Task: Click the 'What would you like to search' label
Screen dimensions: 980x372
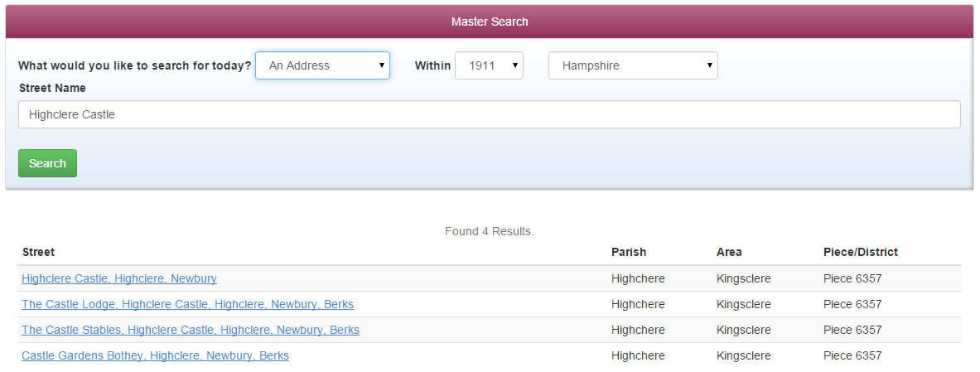Action: click(x=135, y=65)
